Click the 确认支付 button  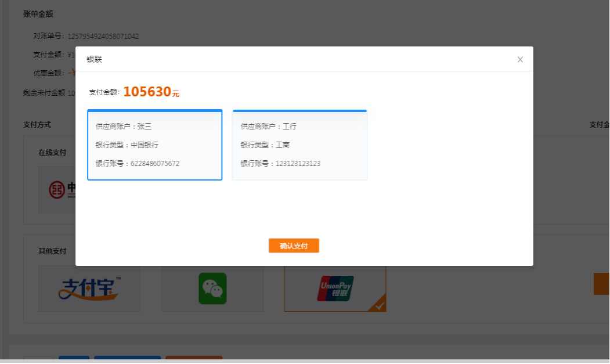(294, 246)
